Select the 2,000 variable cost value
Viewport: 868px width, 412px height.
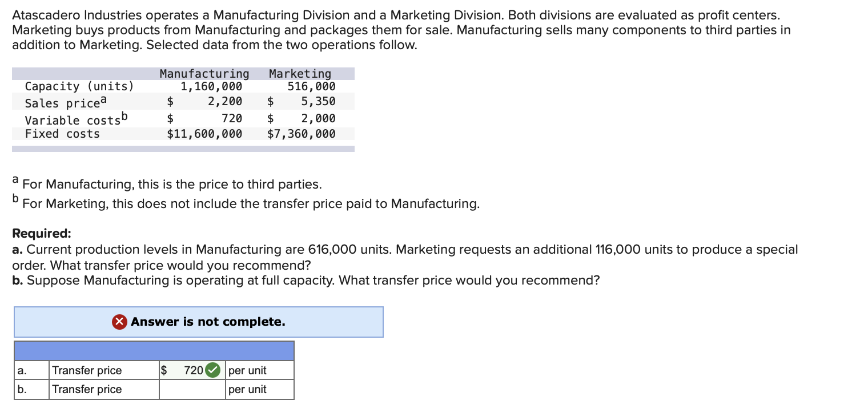point(318,119)
